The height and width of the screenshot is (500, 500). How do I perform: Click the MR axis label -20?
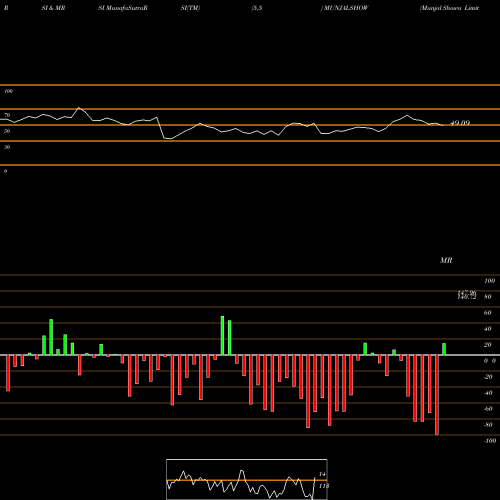(488, 377)
